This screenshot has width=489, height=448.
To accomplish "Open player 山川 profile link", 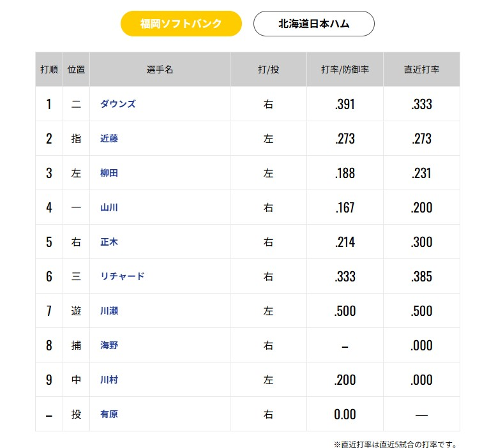I will [109, 207].
